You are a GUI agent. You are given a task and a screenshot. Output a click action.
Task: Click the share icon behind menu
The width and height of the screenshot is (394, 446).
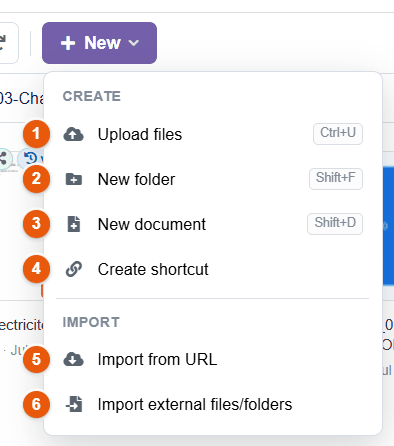tap(3, 159)
